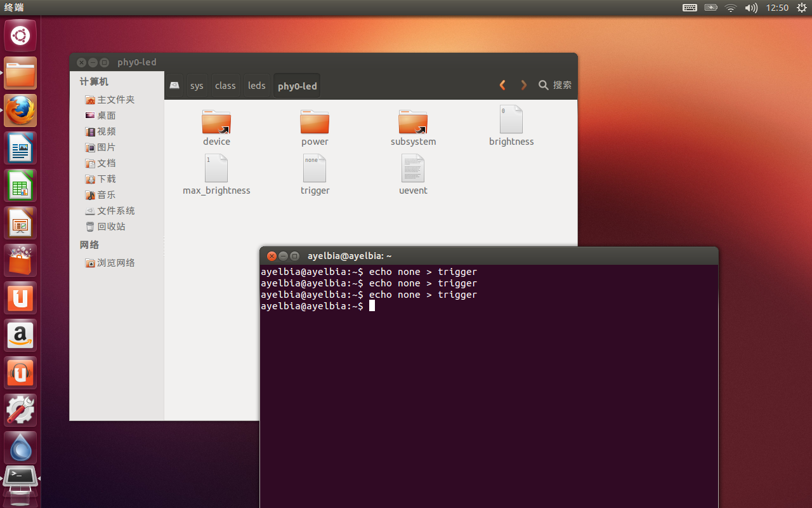Launch LibreOffice Calc from launcher
The height and width of the screenshot is (508, 812).
(20, 185)
